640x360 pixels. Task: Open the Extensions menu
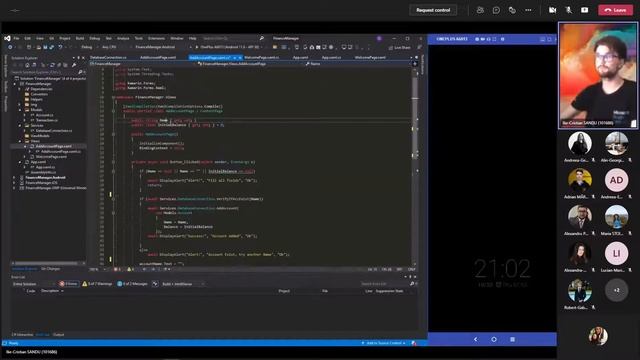click(156, 38)
